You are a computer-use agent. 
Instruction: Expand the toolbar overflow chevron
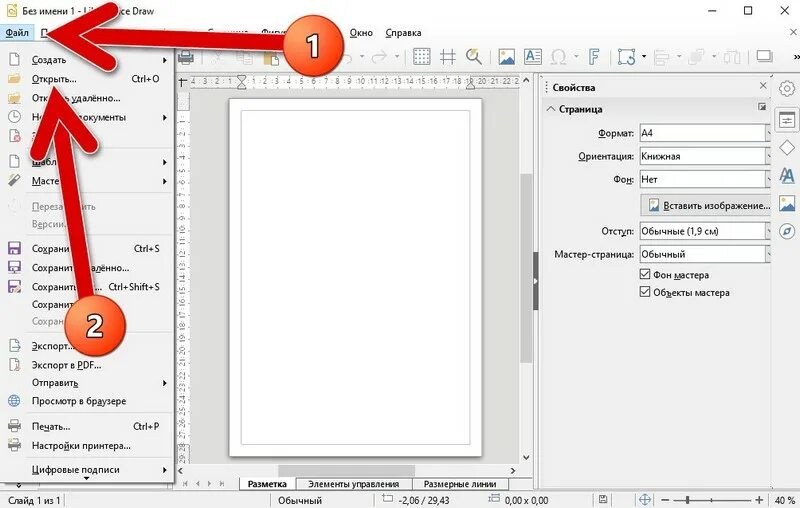point(796,57)
